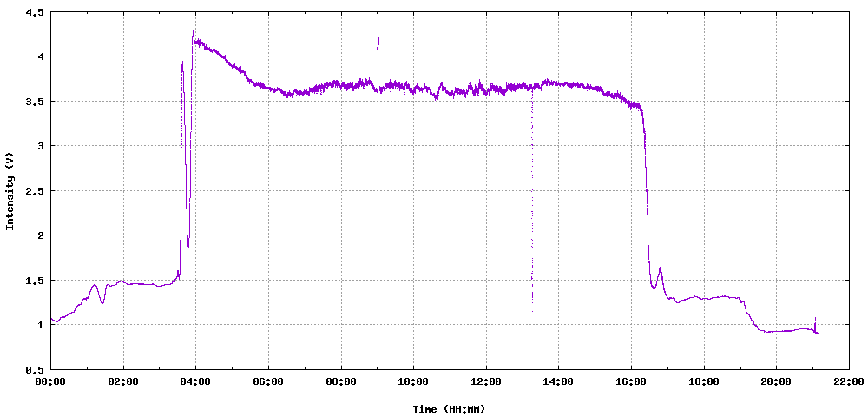This screenshot has width=868, height=417.
Task: Click the 16:00 x-axis tick label
Action: tap(631, 381)
